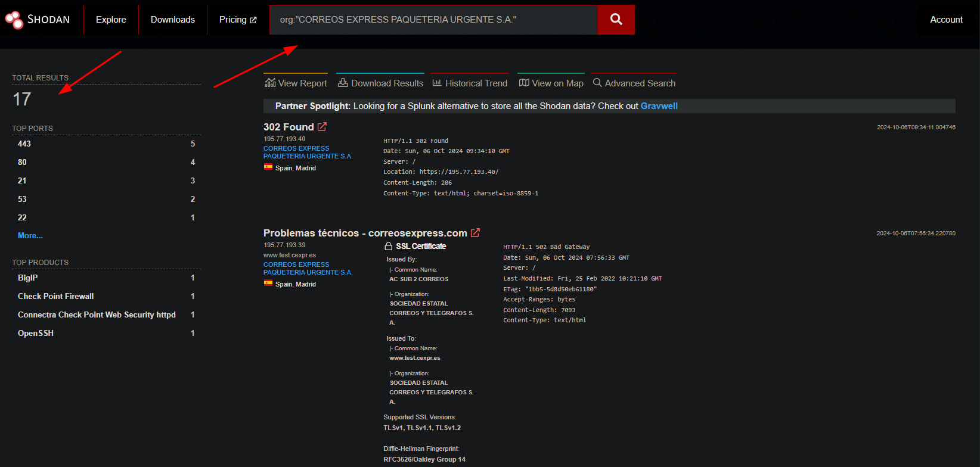This screenshot has width=980, height=467.
Task: Click organization link under 195.77.193.39
Action: (308, 268)
